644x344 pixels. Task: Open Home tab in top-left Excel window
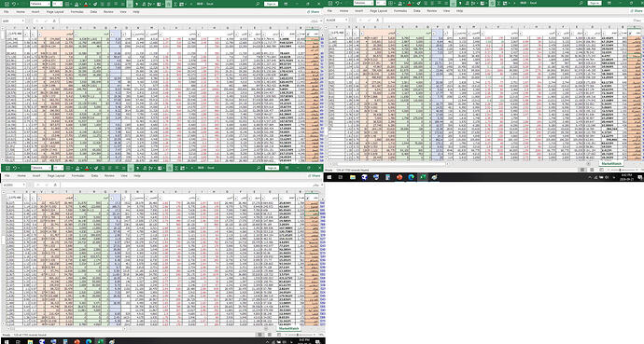[21, 12]
